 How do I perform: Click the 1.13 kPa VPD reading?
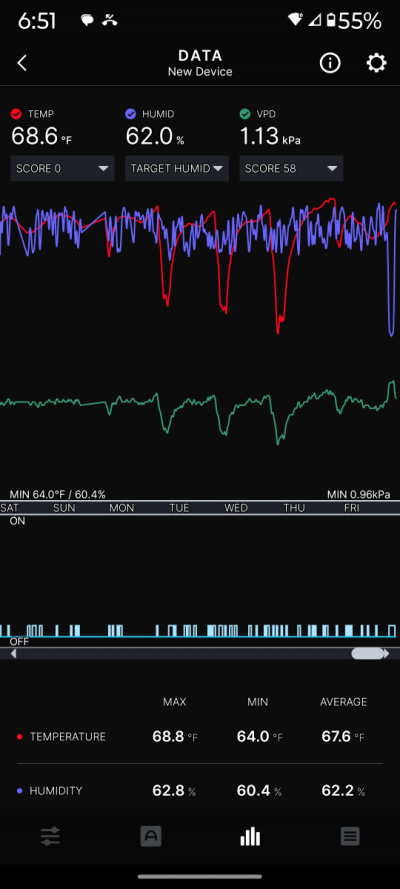[x=270, y=137]
